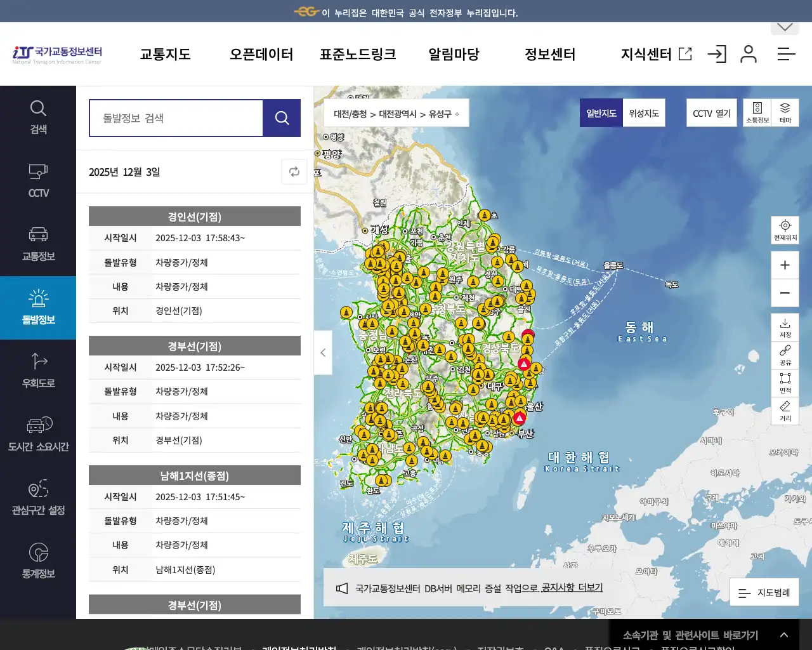Open the 우회도로 sidebar section
The image size is (812, 650).
coord(38,371)
